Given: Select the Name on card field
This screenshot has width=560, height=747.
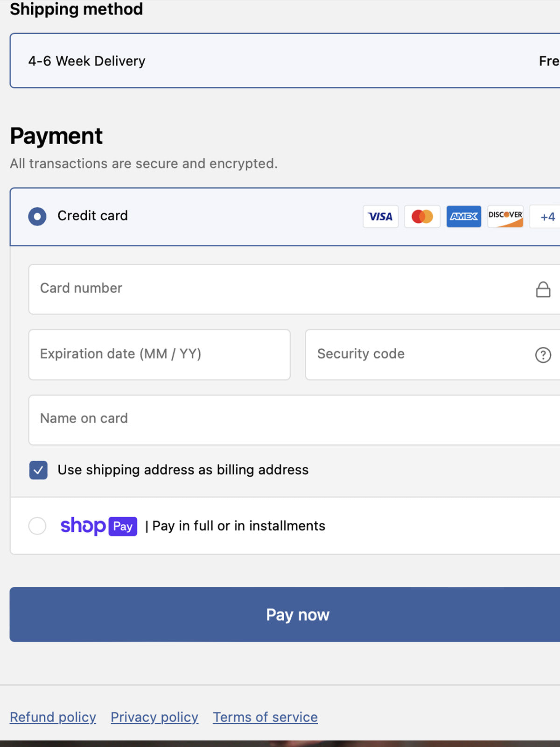Looking at the screenshot, I should [294, 420].
